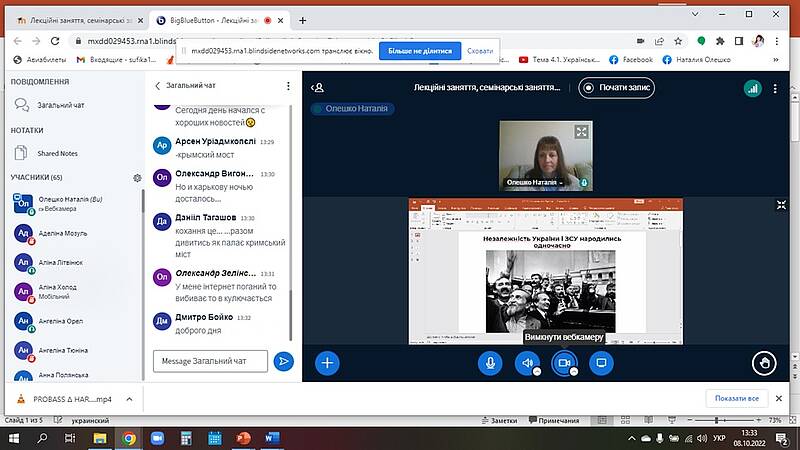Collapse chat with back chevron
This screenshot has height=450, width=800.
click(x=157, y=86)
